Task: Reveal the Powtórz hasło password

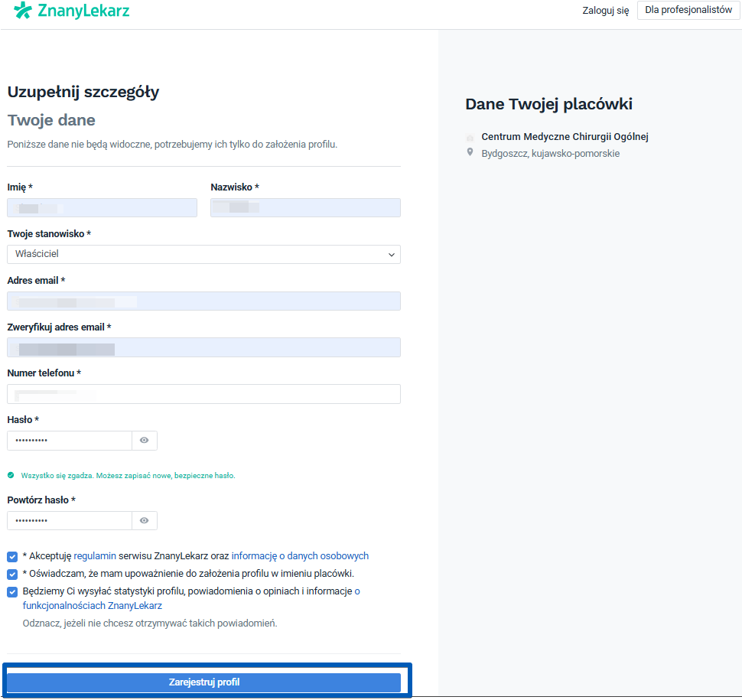Action: tap(145, 520)
